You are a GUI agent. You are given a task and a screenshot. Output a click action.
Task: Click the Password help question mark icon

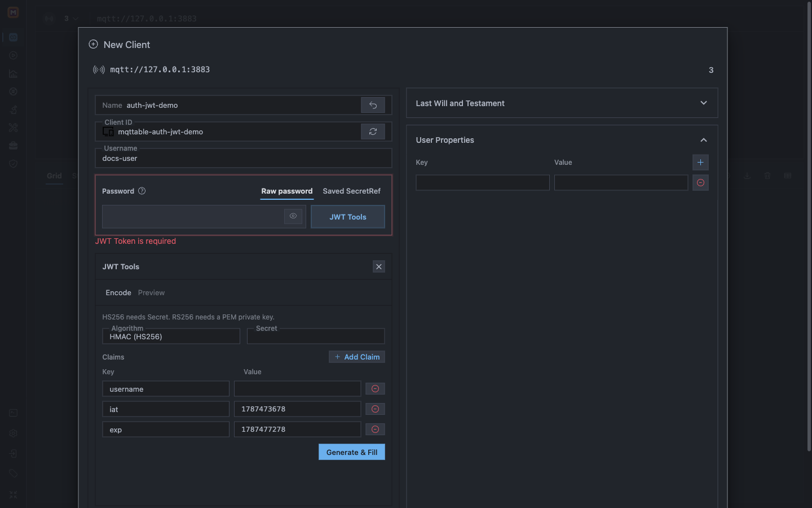142,191
